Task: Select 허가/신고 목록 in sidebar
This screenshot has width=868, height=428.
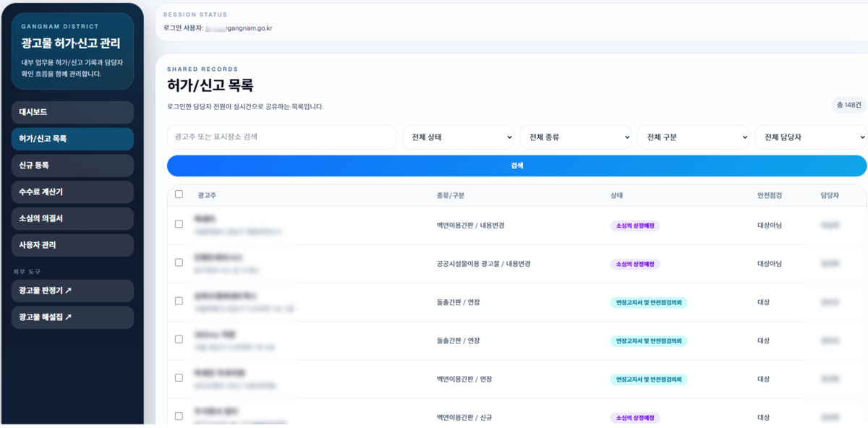Action: click(72, 139)
